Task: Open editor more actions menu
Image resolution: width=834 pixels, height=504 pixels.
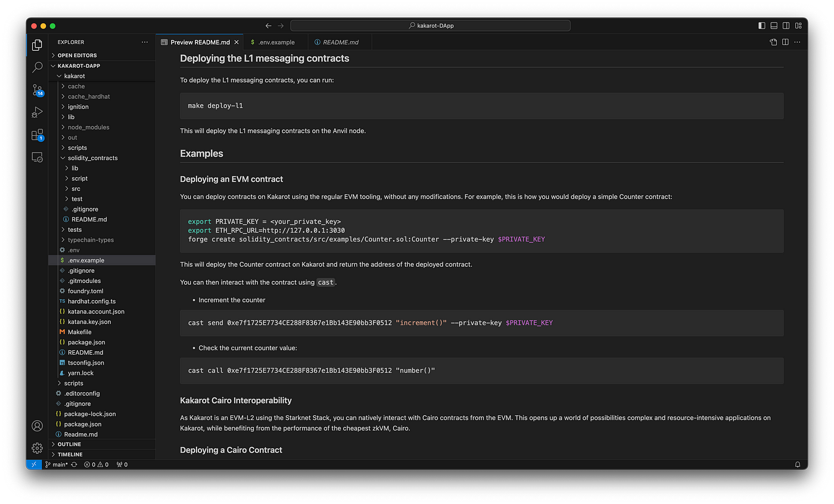Action: pyautogui.click(x=797, y=42)
